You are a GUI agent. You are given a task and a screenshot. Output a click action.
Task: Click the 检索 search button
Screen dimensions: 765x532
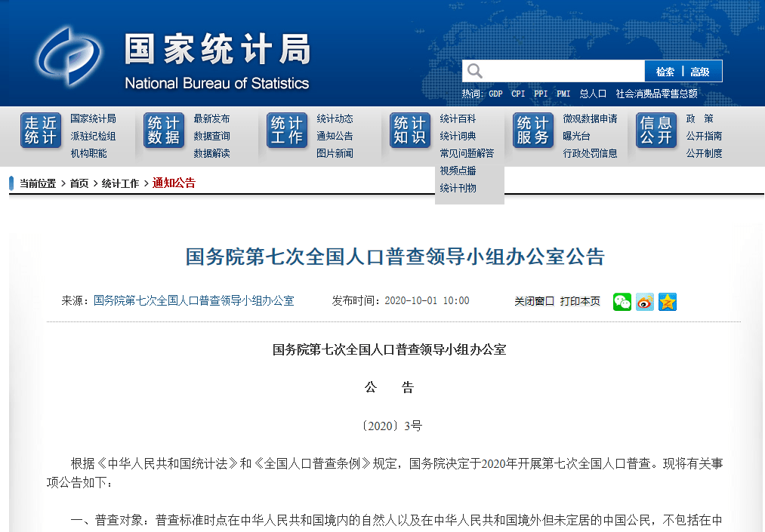click(665, 72)
